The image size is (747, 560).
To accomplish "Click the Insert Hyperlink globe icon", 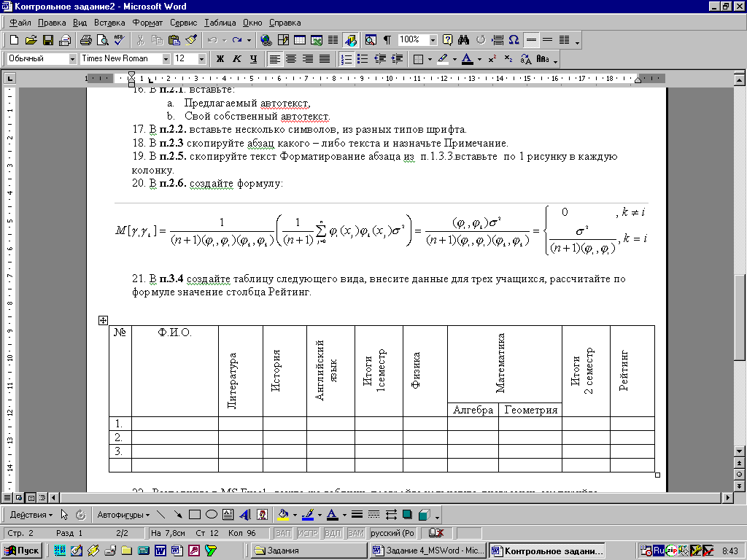I will pos(266,40).
